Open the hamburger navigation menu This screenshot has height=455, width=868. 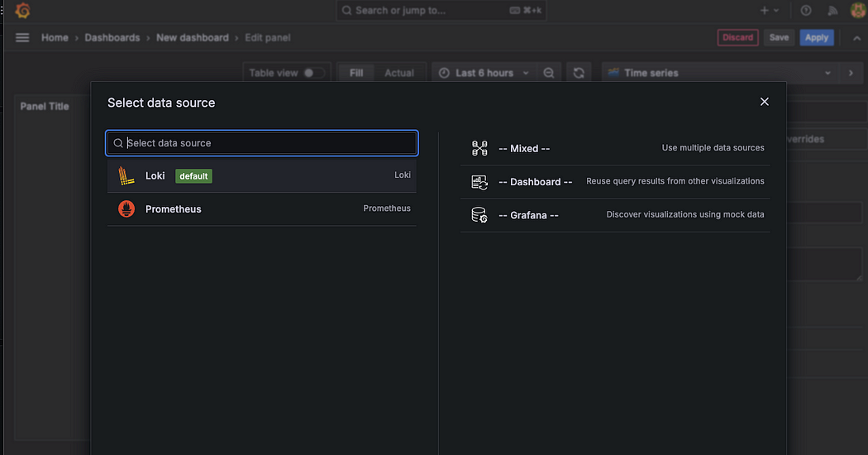coord(22,38)
